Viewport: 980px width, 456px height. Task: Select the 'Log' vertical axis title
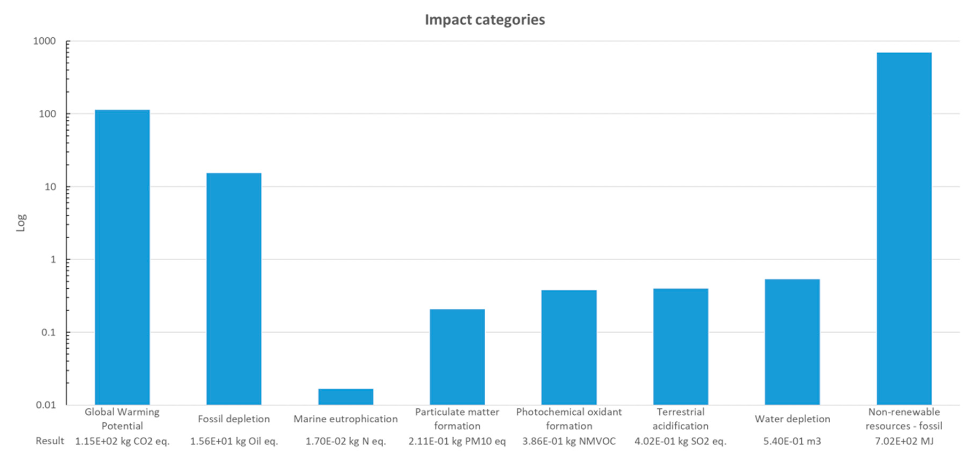[x=21, y=222]
